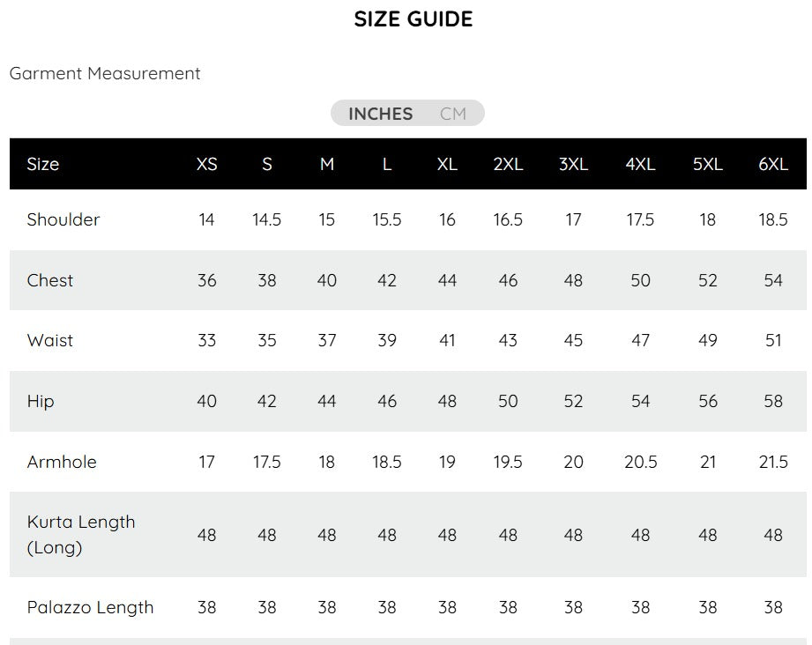Screen dimensions: 812x645
Task: Click hip value 58 for 6XL
Action: 773,401
